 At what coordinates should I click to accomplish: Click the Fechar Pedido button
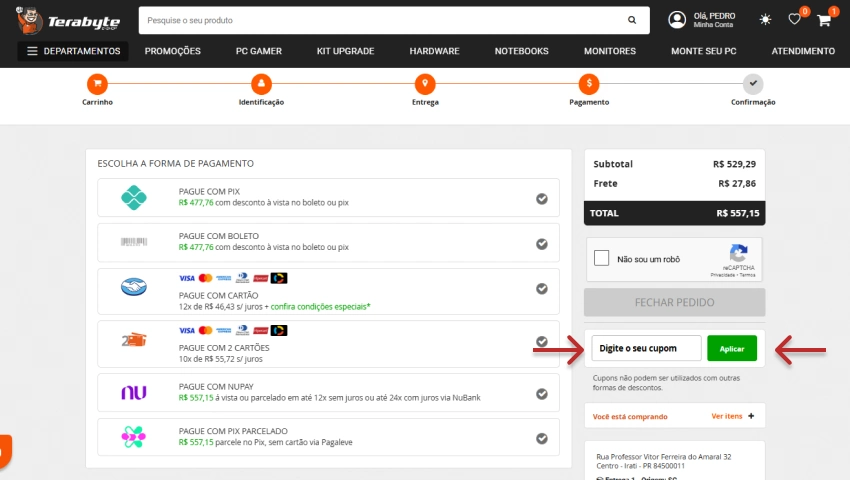pyautogui.click(x=674, y=302)
